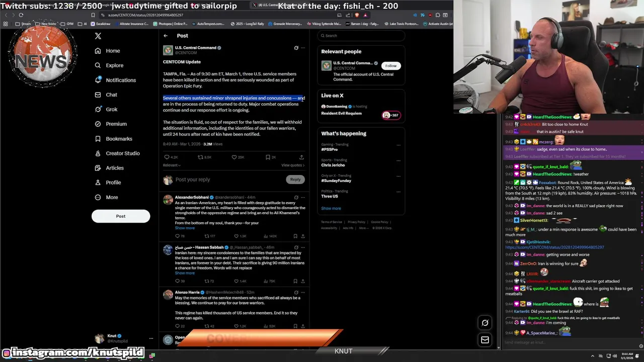The height and width of the screenshot is (362, 644).
Task: Open the menu on Hassan Sabbah's reply
Action: click(x=303, y=247)
